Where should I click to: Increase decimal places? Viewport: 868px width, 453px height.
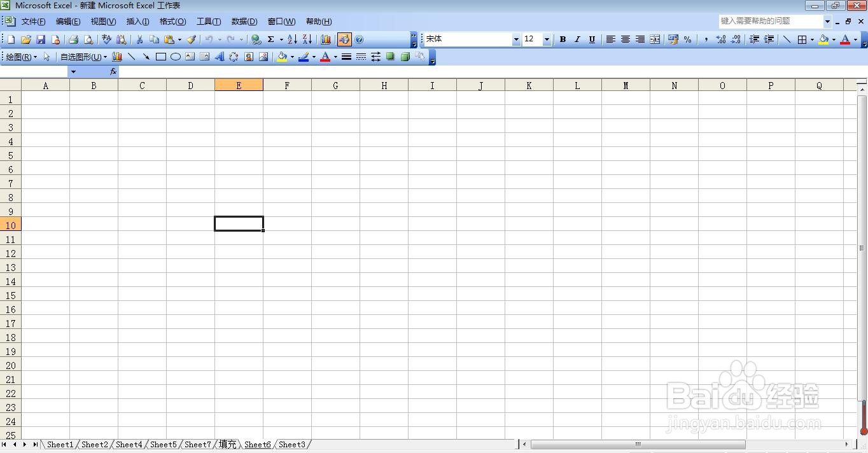[x=720, y=39]
